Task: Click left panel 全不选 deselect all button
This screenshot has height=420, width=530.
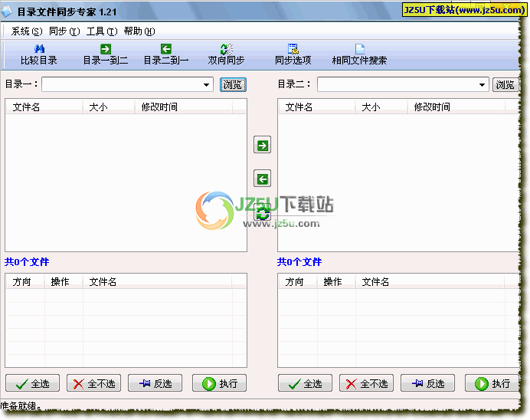Action: [x=93, y=383]
